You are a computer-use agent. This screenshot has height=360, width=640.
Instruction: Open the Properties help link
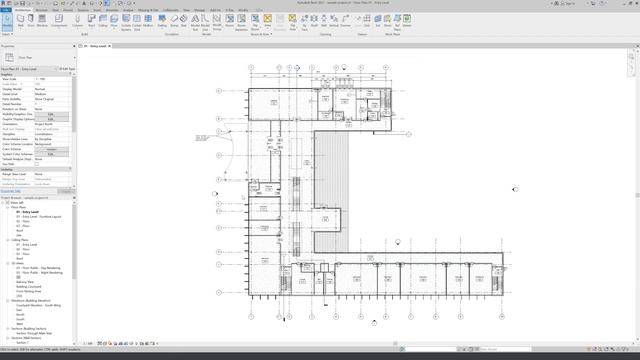tap(11, 191)
